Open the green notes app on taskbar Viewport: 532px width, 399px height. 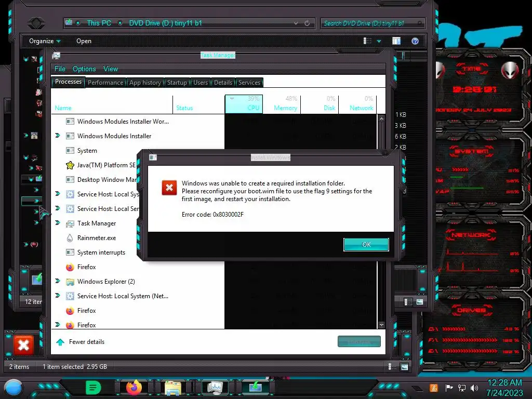click(94, 387)
